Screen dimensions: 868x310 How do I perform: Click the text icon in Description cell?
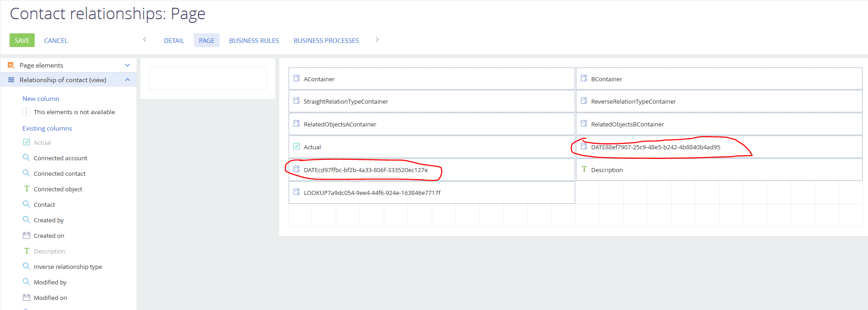pyautogui.click(x=584, y=169)
